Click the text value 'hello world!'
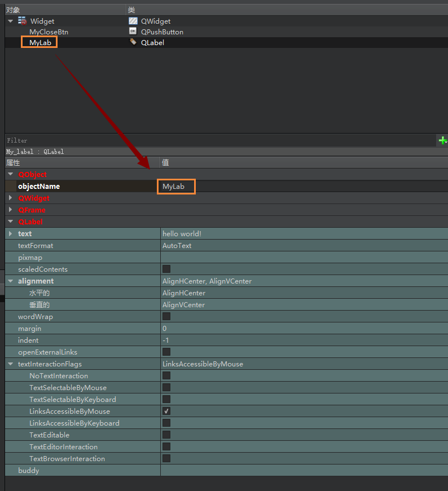 [182, 233]
